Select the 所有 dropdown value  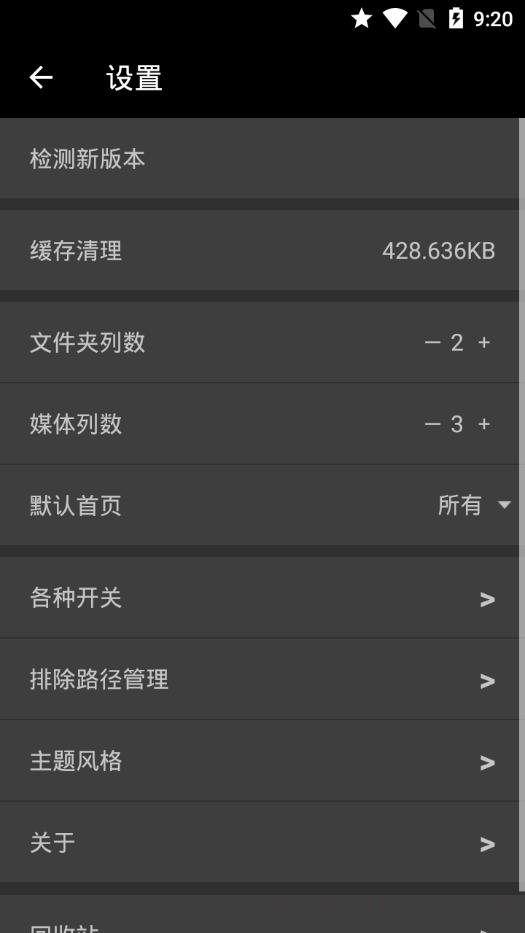click(x=459, y=505)
